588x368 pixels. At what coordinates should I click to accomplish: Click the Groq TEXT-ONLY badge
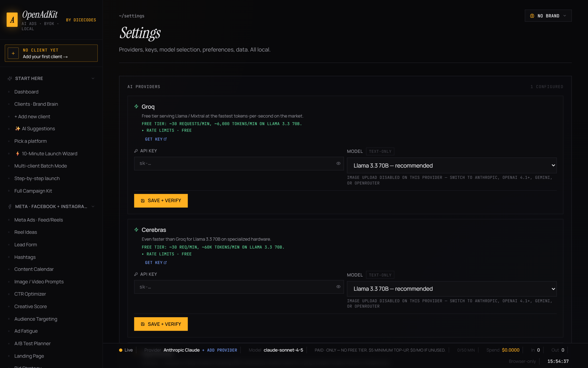point(380,151)
